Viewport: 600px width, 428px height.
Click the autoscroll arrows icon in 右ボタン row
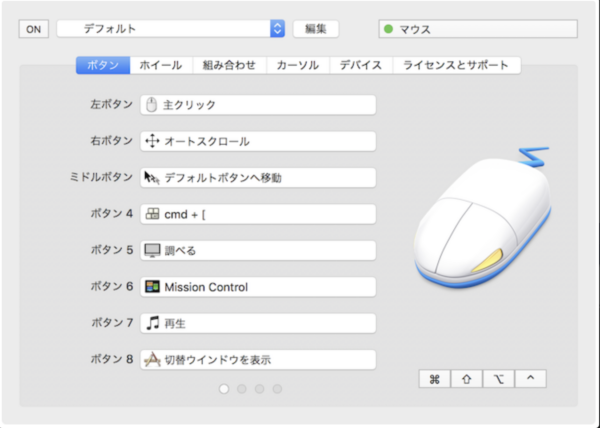point(152,142)
